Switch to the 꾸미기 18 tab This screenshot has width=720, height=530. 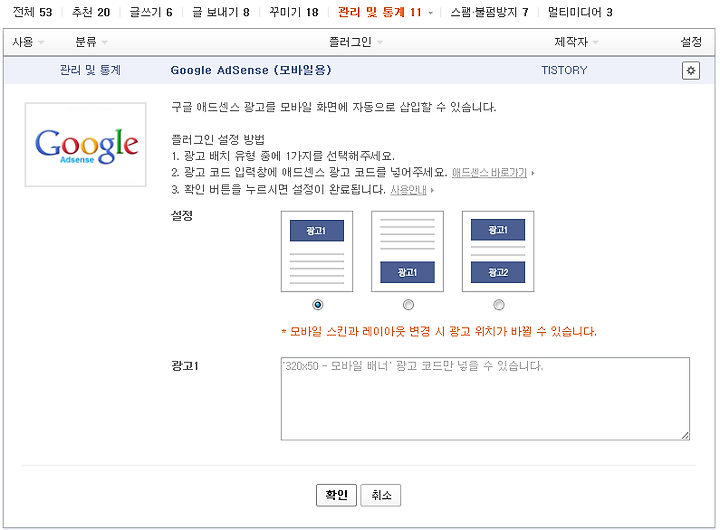coord(294,12)
